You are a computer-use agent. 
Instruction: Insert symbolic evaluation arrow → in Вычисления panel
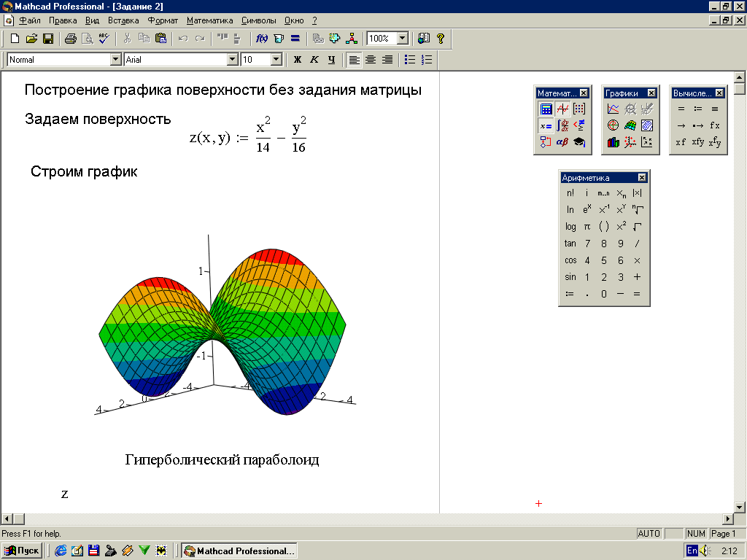(681, 125)
